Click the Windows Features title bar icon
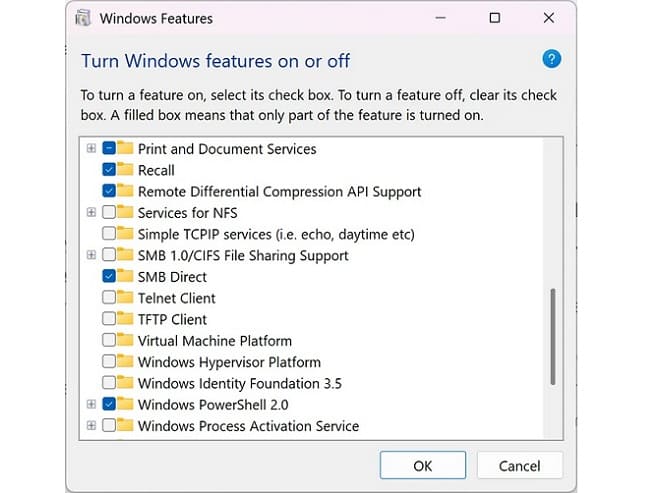This screenshot has height=493, width=650. tap(83, 18)
